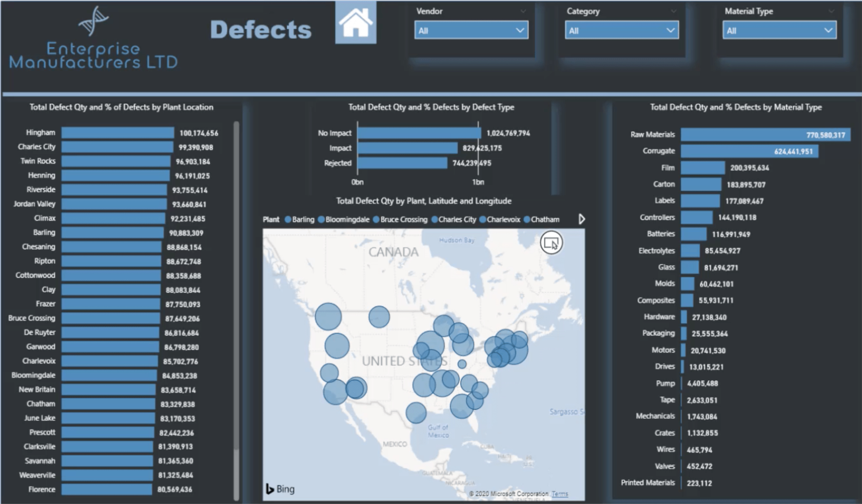Click the Batteries material bar
Screen dimensions: 862x504
pos(694,234)
